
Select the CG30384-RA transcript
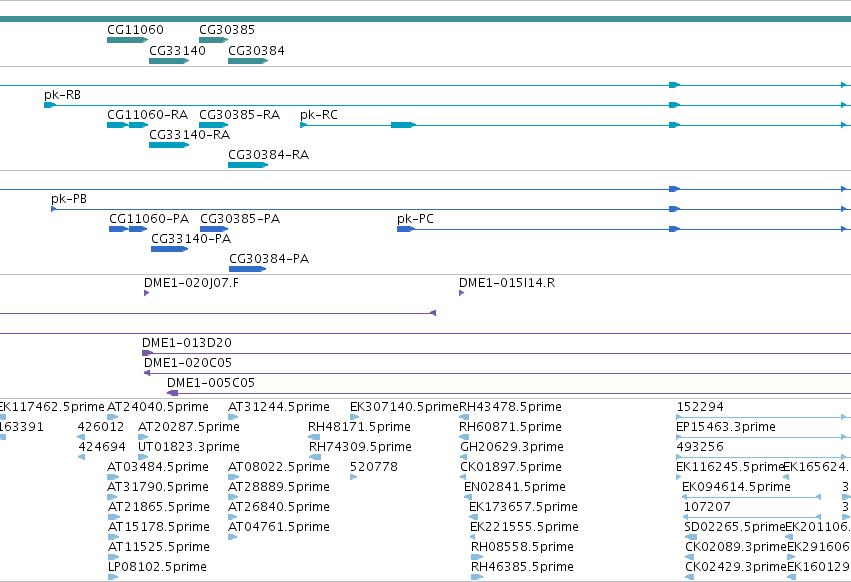[248, 165]
